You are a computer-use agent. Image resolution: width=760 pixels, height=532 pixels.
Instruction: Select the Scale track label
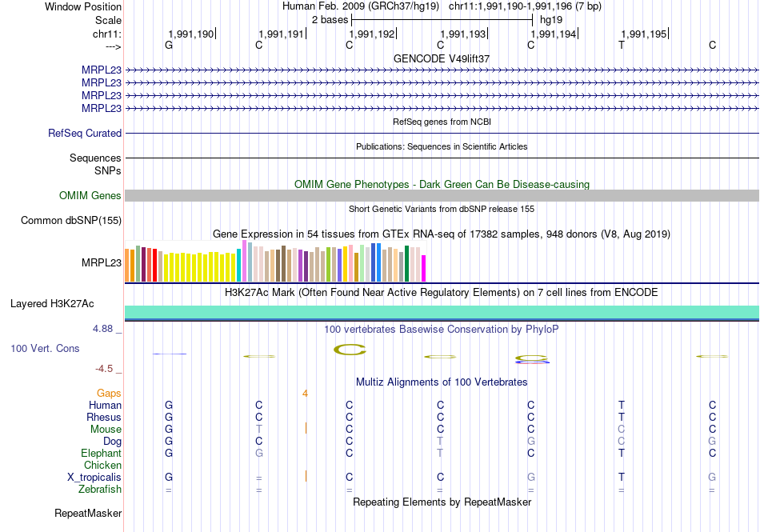pyautogui.click(x=108, y=20)
